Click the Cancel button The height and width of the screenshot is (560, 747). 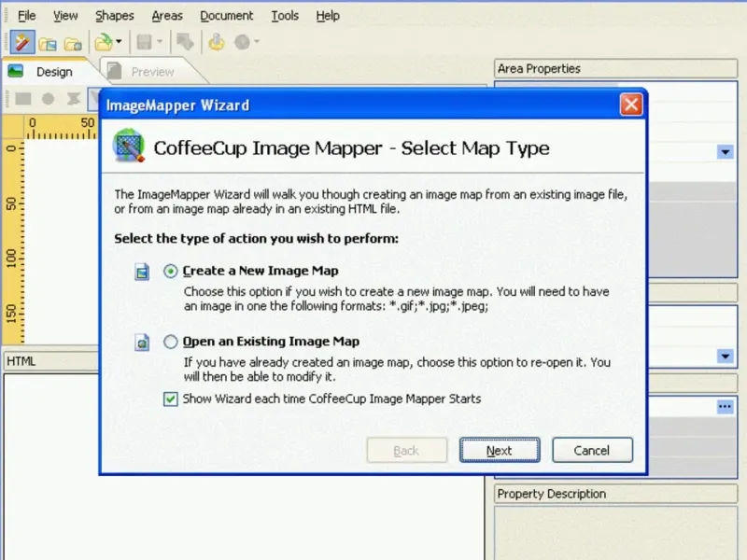point(592,450)
